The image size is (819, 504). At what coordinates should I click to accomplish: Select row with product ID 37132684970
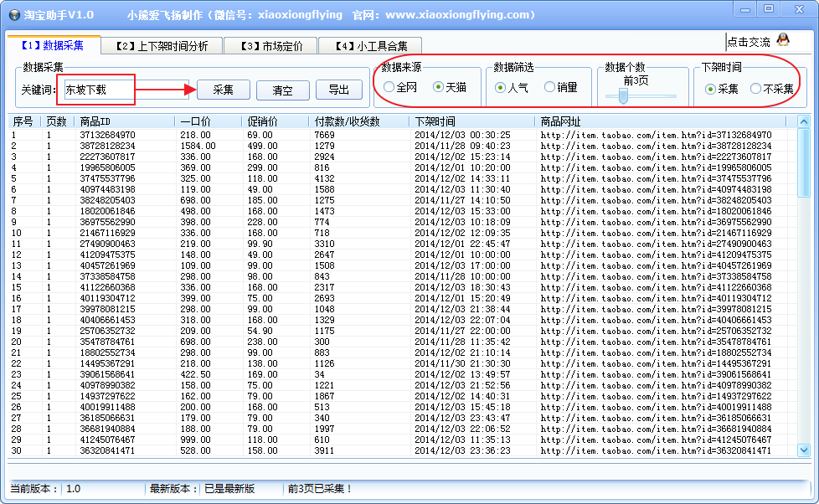pyautogui.click(x=401, y=136)
